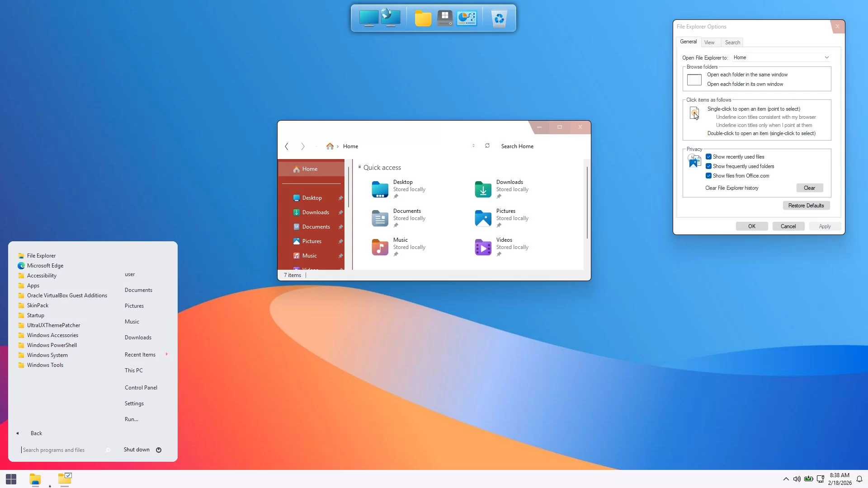Toggle Show frequently used folders checkbox
This screenshot has height=488, width=868.
[708, 166]
